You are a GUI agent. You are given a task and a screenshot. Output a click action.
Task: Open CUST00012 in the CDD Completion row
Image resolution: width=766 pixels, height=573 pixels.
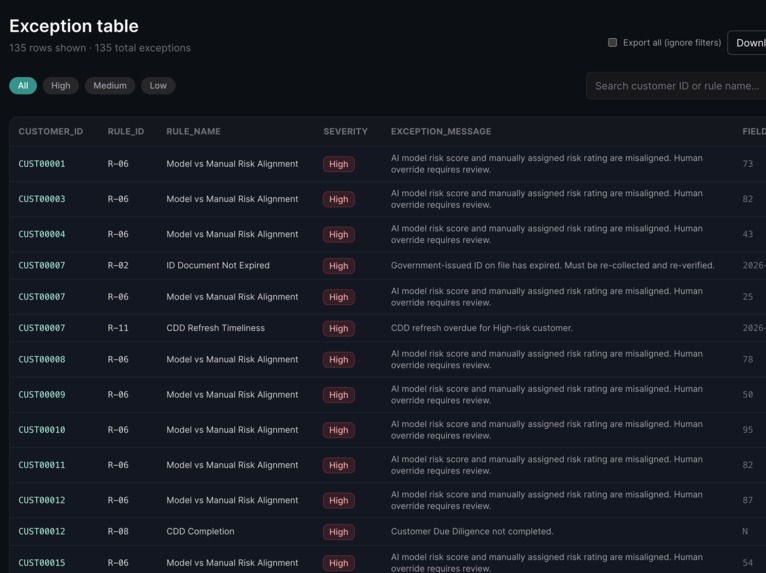pos(42,531)
